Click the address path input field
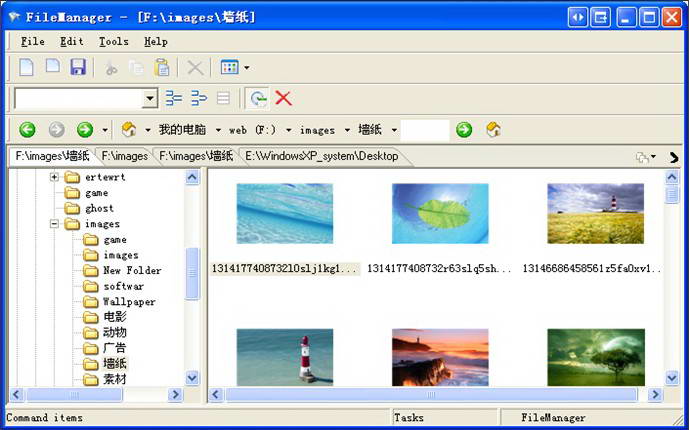Image resolution: width=689 pixels, height=430 pixels. [x=425, y=129]
